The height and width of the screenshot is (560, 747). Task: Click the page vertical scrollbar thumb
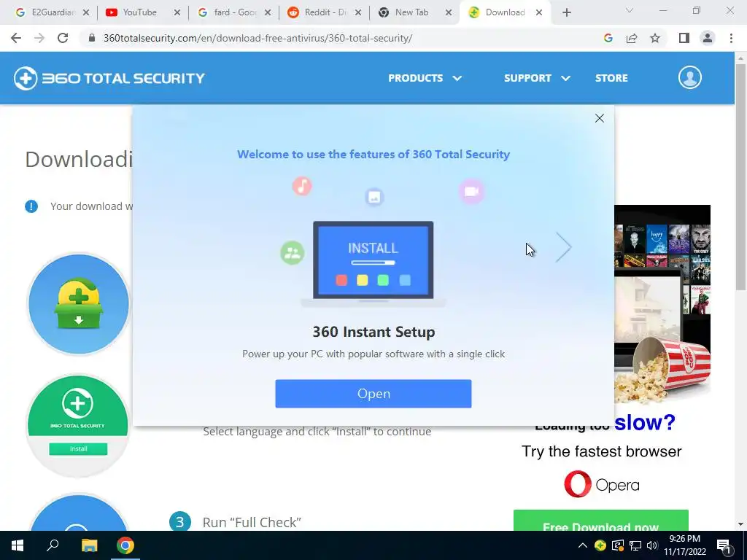(x=740, y=176)
